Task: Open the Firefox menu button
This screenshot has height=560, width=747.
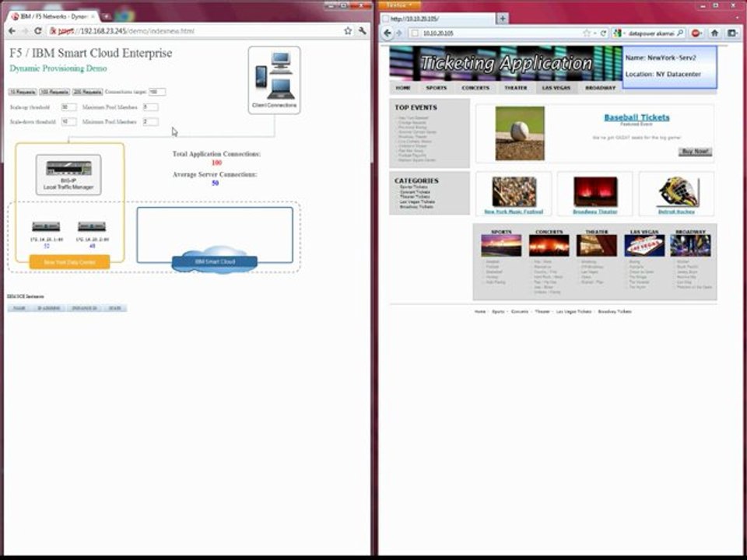Action: (400, 5)
